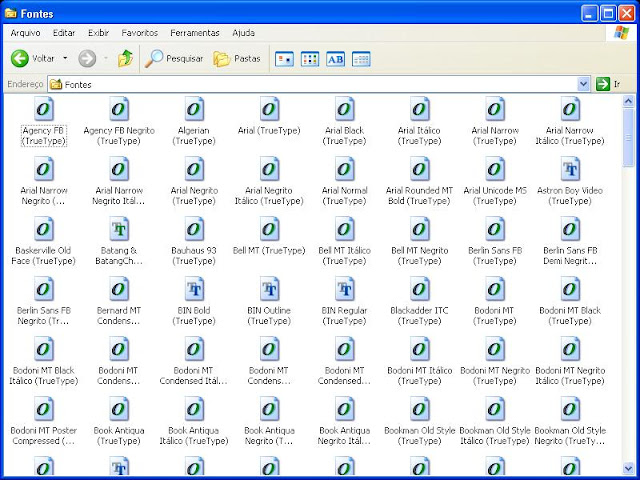Toggle the Pastas folders pane
Image resolution: width=640 pixels, height=480 pixels.
tap(237, 59)
